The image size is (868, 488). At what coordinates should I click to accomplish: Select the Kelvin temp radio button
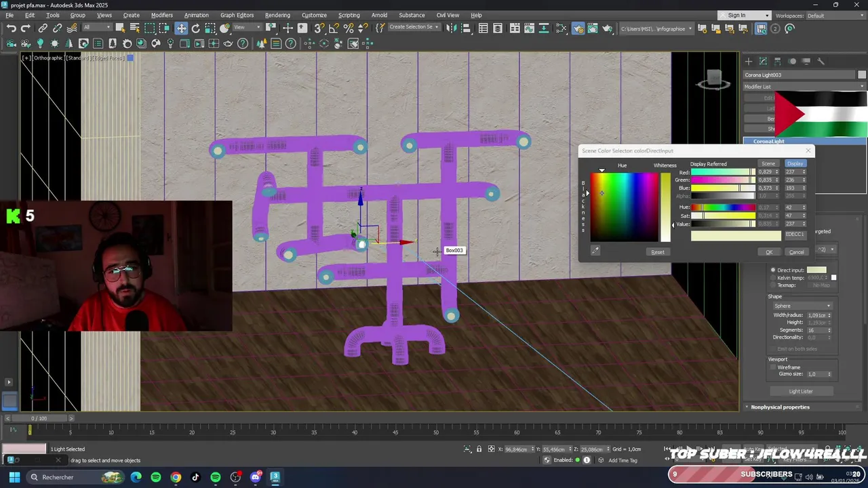pos(773,278)
